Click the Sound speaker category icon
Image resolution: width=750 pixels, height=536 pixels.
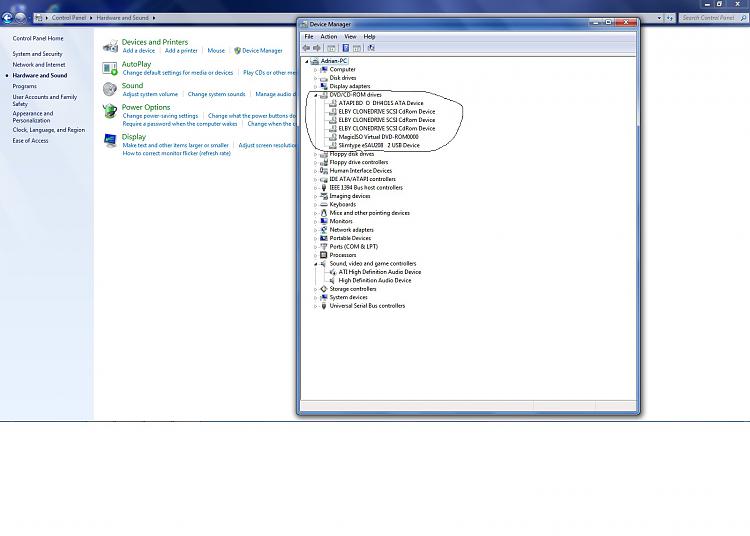click(110, 89)
